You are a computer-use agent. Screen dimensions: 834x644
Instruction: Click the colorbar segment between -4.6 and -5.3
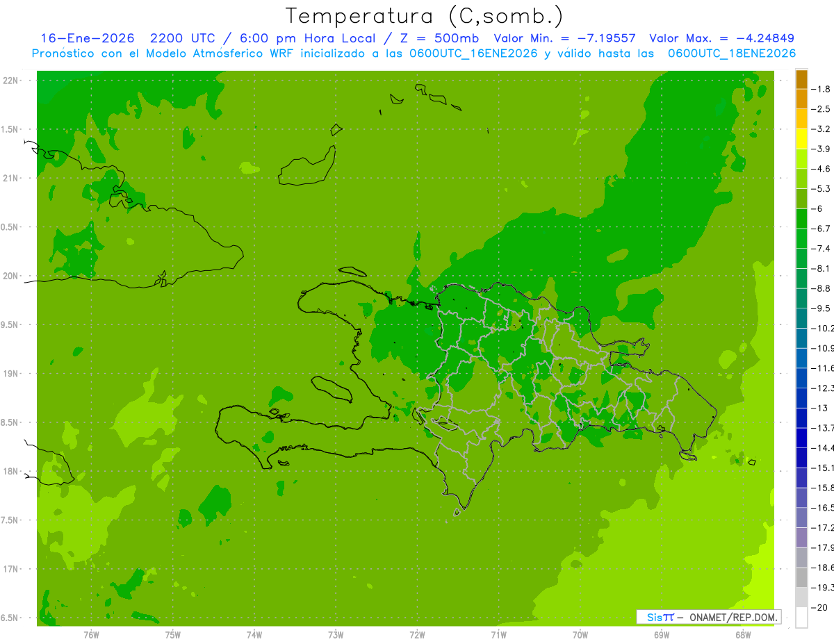pos(801,179)
